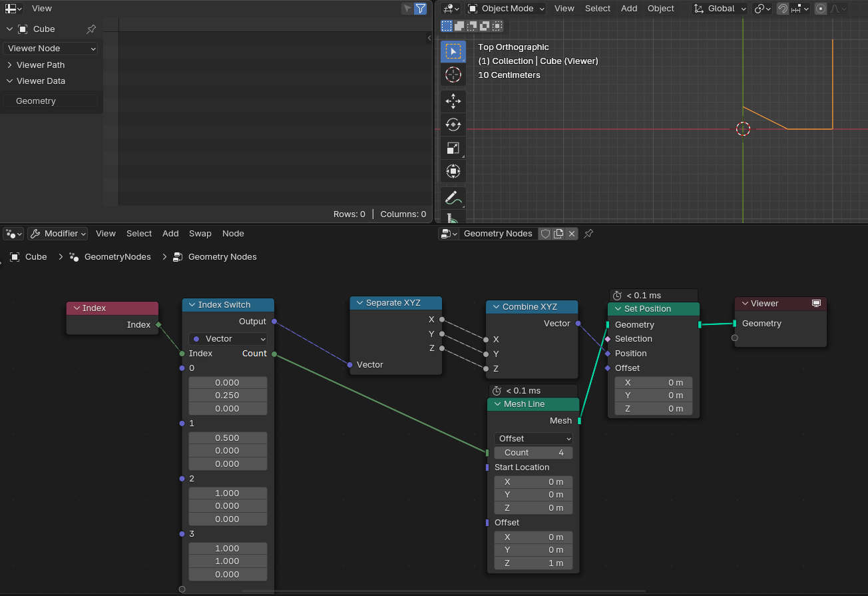The width and height of the screenshot is (868, 596).
Task: Click the fake user shield icon
Action: pyautogui.click(x=545, y=234)
